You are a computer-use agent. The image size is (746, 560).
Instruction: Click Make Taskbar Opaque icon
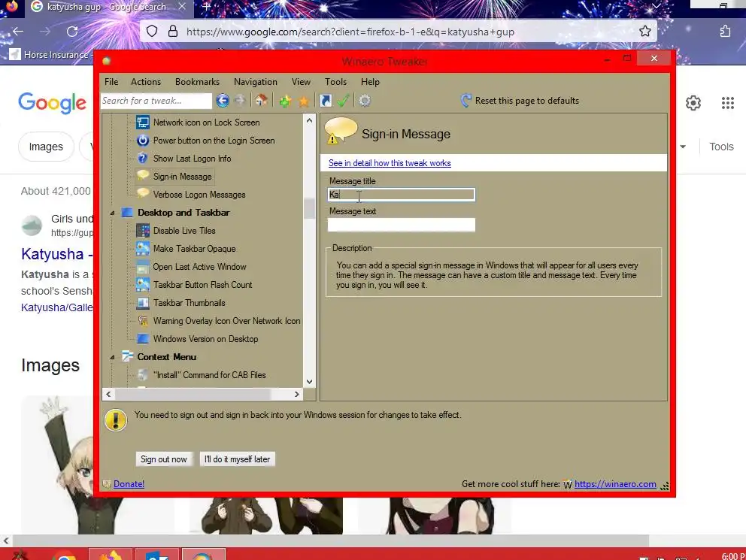pyautogui.click(x=143, y=249)
